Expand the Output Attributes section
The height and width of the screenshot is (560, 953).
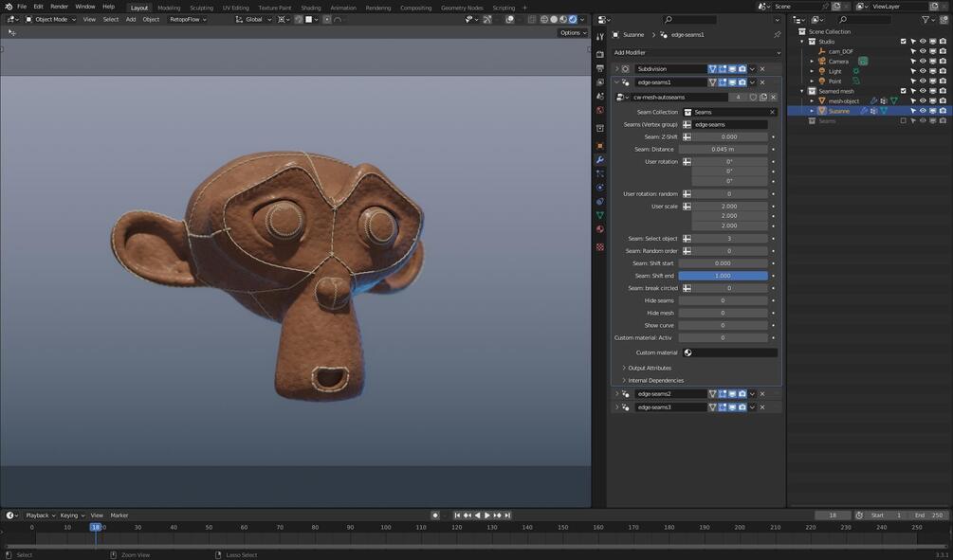(x=650, y=368)
